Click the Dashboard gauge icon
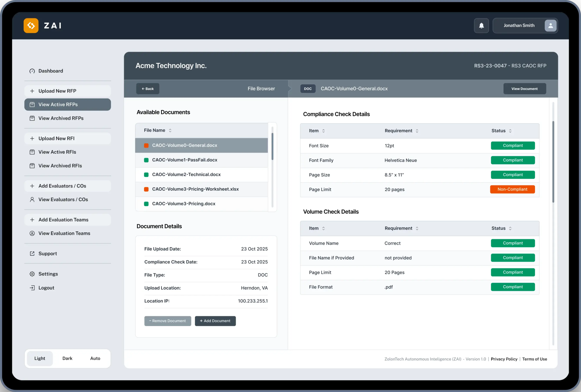Screen dimensions: 581x392 pyautogui.click(x=32, y=71)
